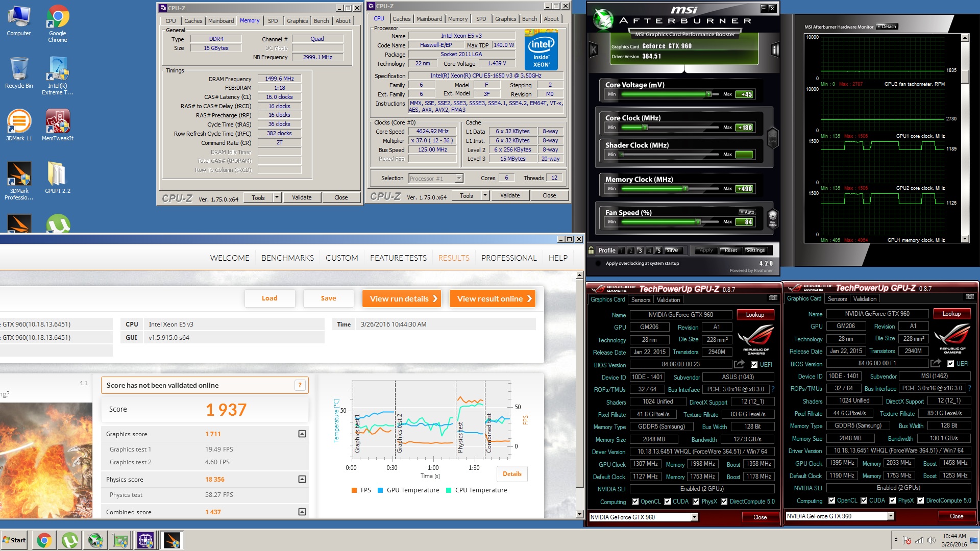Click BIOS export icon in left GPU-Z
This screenshot has height=551, width=980.
pyautogui.click(x=740, y=364)
